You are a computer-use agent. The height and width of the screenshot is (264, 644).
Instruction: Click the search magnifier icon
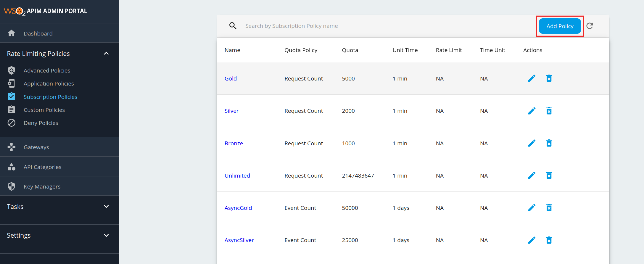point(233,26)
